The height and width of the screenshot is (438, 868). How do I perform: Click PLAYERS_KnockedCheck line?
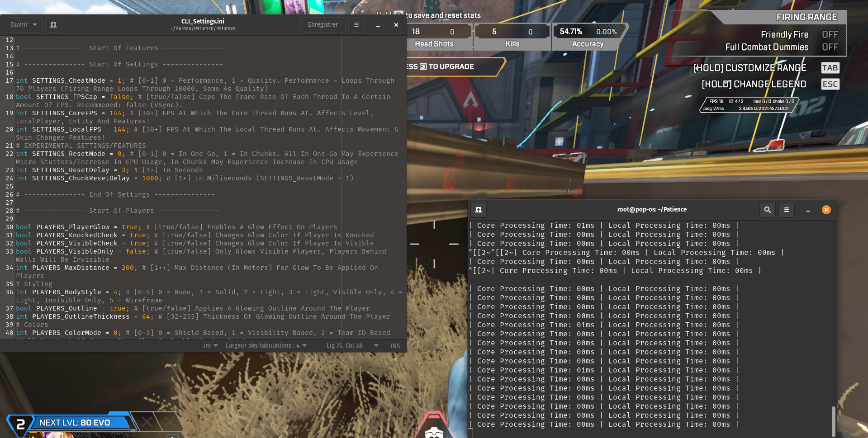(x=194, y=235)
